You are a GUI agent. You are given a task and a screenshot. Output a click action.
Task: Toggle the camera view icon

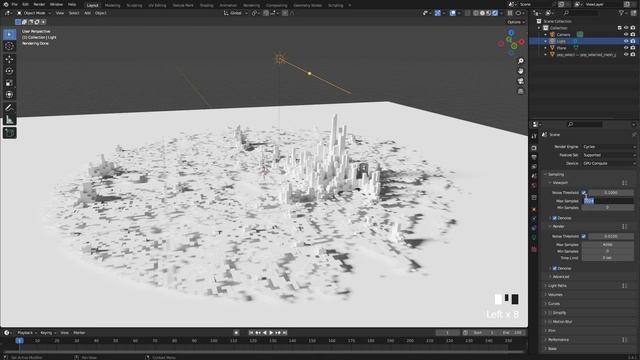(521, 81)
